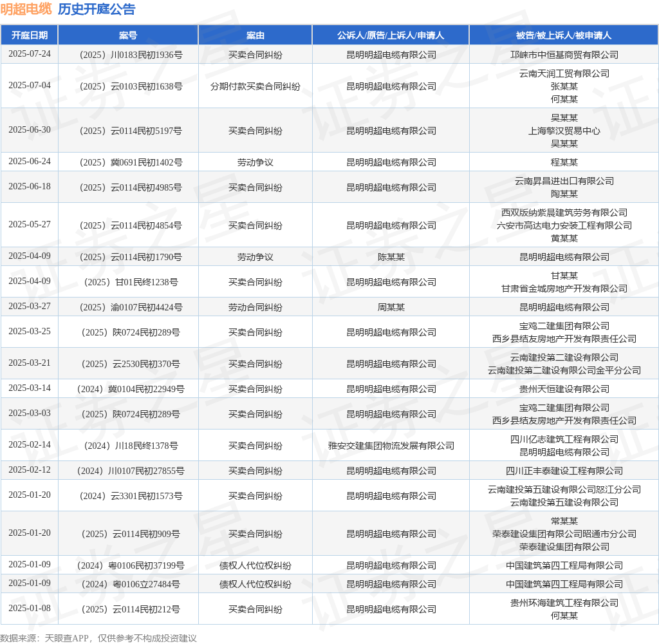Click defendant '六安市高达电力安装工程有限公司'
The width and height of the screenshot is (659, 644).
pos(564,225)
